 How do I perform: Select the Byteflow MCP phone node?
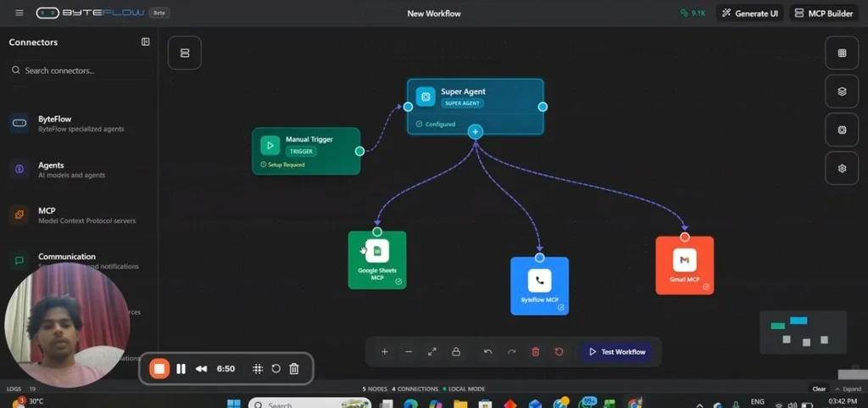tap(539, 286)
